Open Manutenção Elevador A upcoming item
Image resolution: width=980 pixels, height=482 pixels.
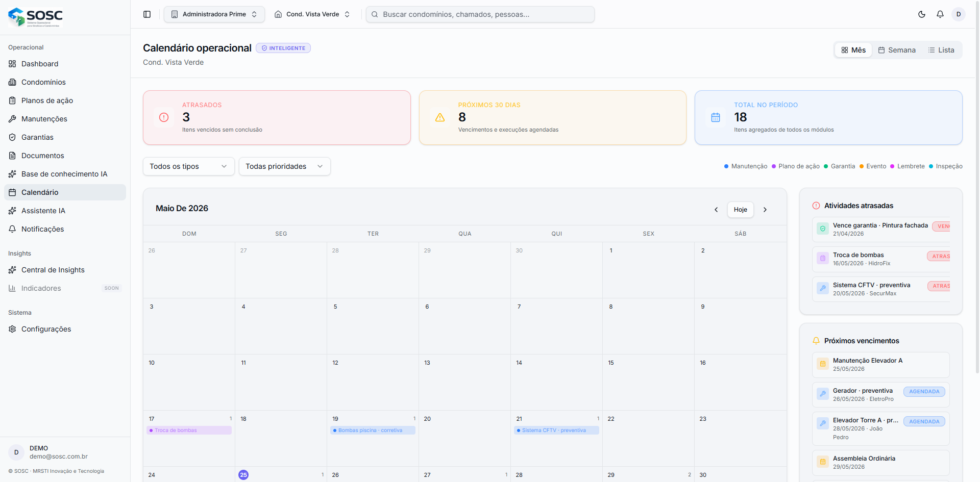881,365
